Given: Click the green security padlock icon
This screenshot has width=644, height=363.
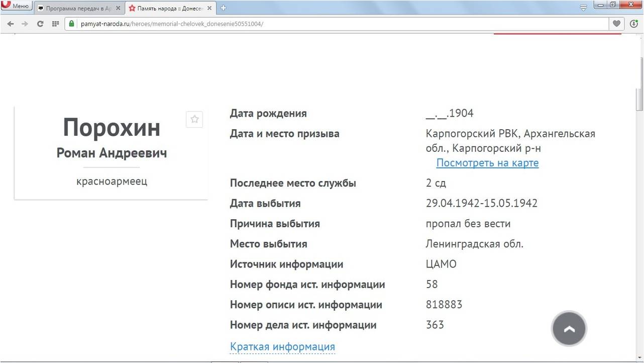Looking at the screenshot, I should (71, 24).
